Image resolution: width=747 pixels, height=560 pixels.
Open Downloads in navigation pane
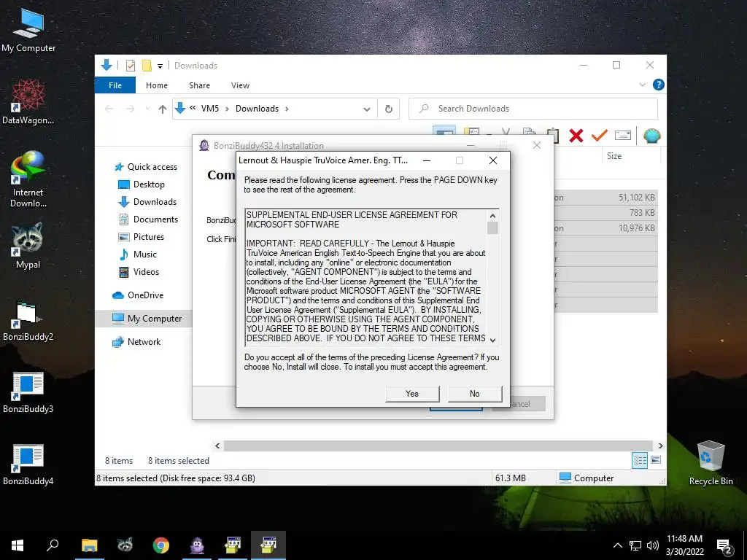pos(147,202)
